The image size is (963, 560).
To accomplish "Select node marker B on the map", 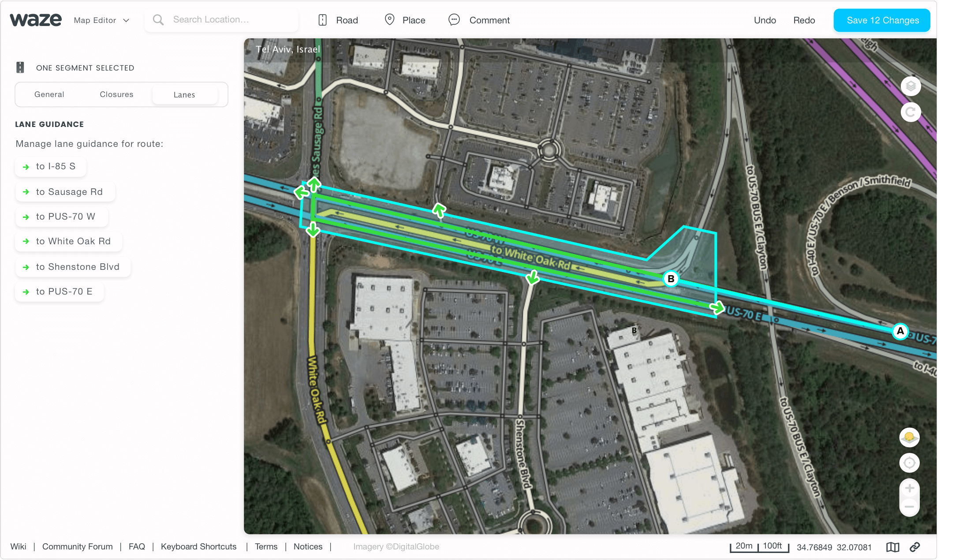I will coord(671,279).
